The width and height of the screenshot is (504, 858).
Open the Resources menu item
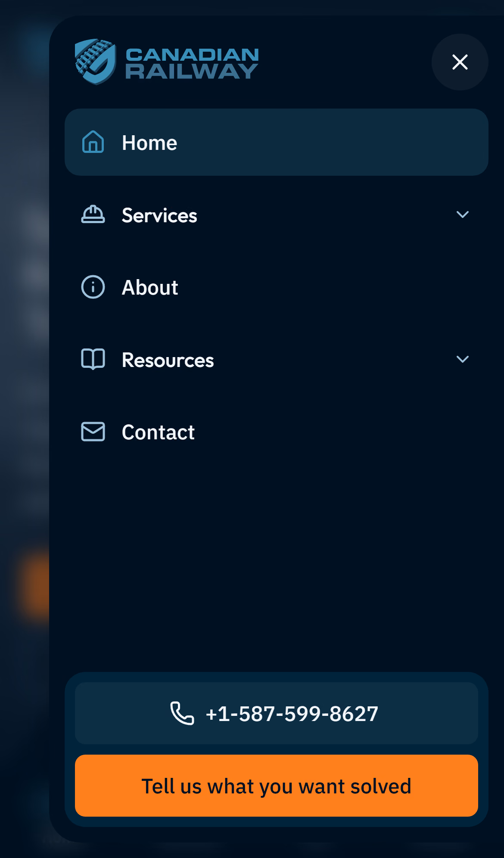coord(276,359)
